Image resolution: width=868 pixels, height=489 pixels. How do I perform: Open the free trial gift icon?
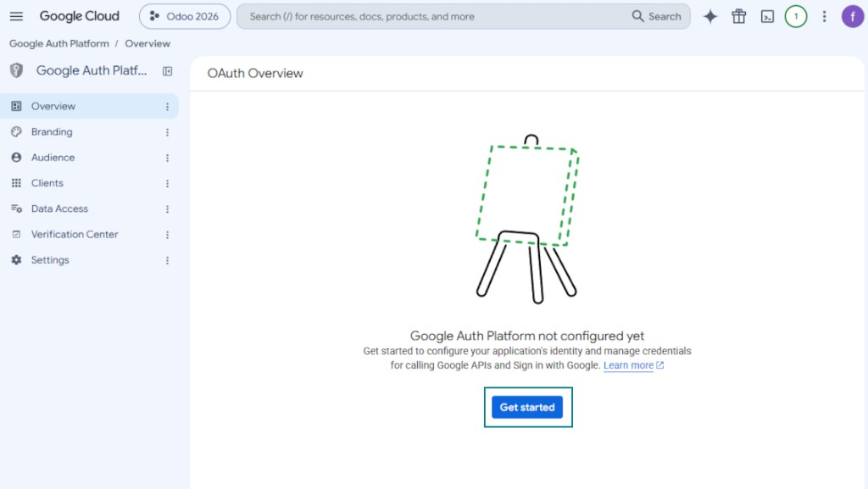point(739,17)
